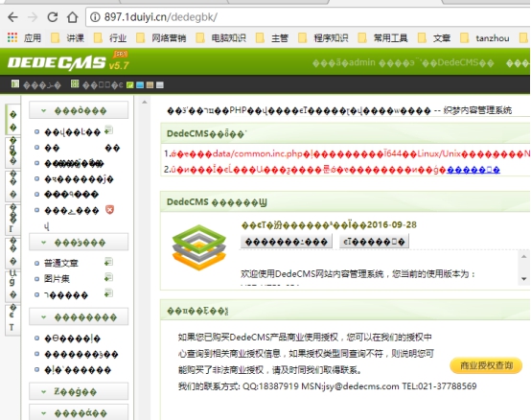Reload the page with the refresh icon

coord(52,17)
